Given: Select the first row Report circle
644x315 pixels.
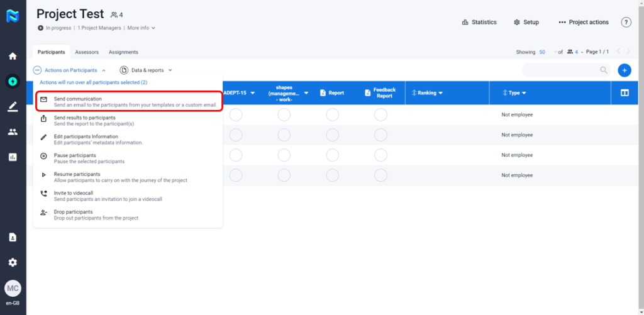Looking at the screenshot, I should (333, 115).
